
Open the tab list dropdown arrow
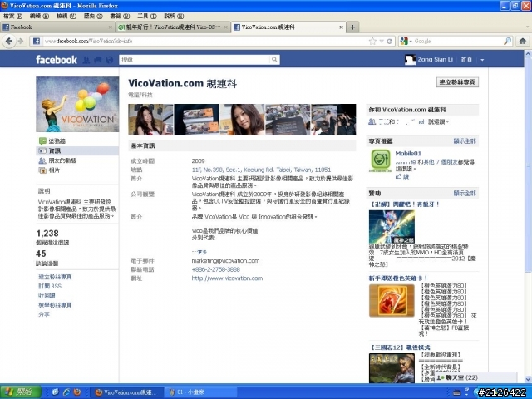tap(527, 27)
